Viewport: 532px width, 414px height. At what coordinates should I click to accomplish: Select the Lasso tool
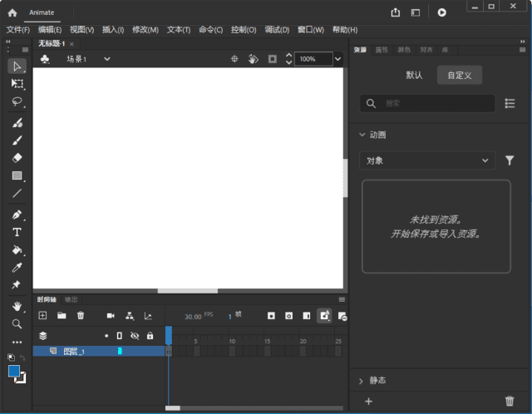tap(17, 101)
